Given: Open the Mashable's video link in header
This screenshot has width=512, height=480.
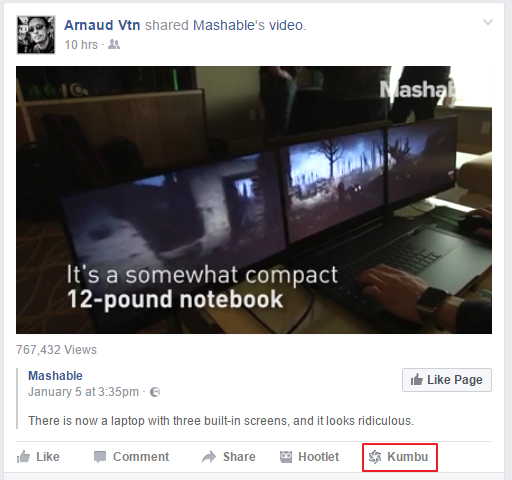Looking at the screenshot, I should pyautogui.click(x=248, y=25).
